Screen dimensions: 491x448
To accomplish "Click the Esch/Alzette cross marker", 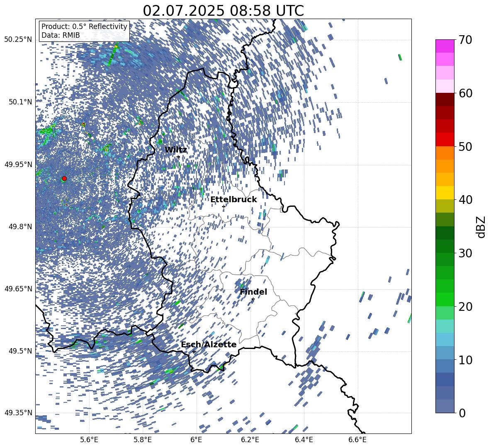I will pyautogui.click(x=194, y=351).
